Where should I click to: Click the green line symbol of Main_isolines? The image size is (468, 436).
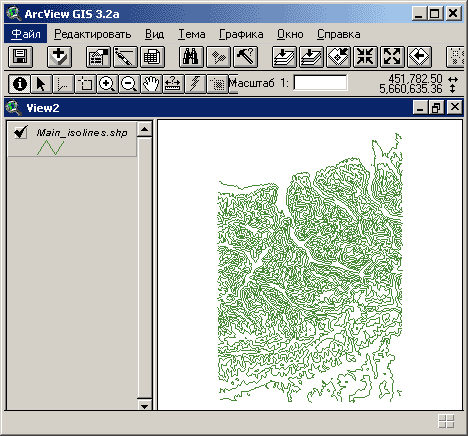(50, 148)
